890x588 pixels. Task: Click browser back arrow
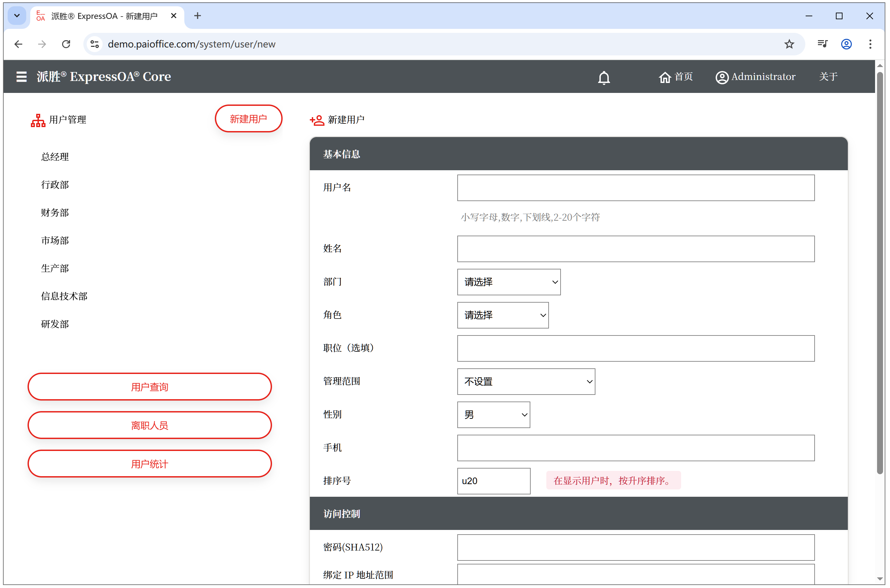coord(18,44)
